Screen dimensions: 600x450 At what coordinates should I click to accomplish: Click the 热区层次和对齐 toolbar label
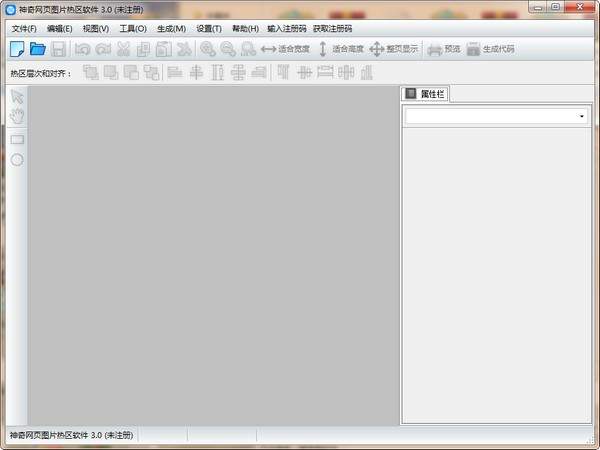point(41,73)
